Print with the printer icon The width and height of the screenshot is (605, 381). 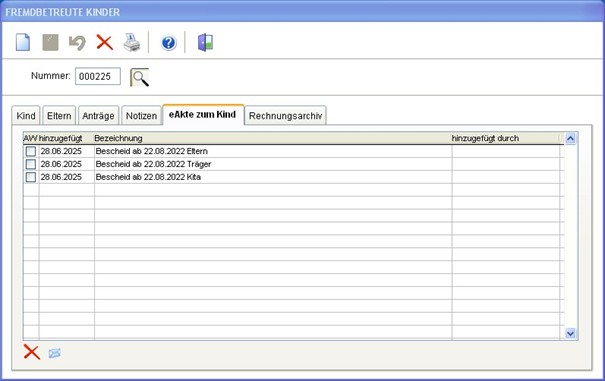pos(132,42)
